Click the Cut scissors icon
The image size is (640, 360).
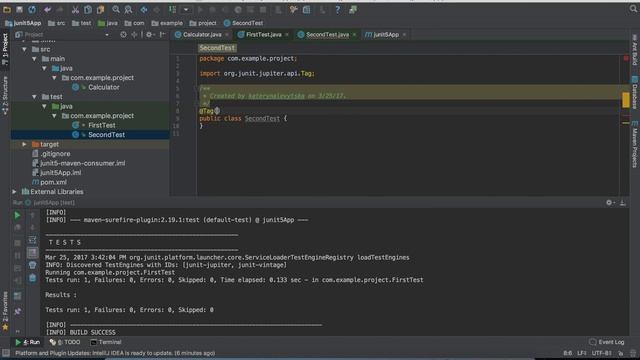[75, 9]
